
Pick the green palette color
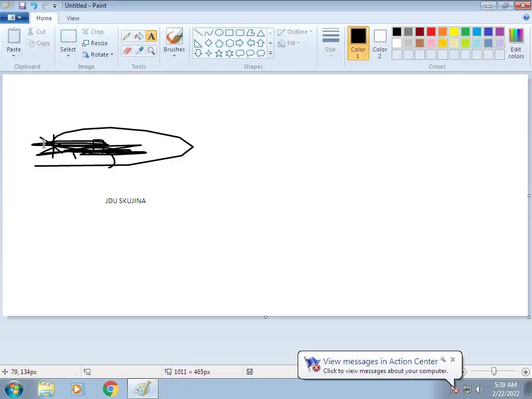[x=465, y=32]
